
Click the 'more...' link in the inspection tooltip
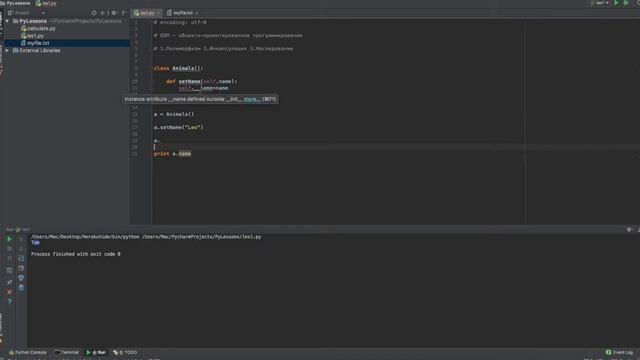pyautogui.click(x=251, y=99)
